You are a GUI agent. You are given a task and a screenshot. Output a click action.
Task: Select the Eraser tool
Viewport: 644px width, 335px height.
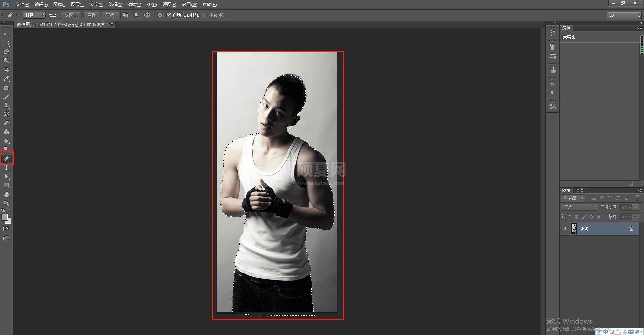[6, 123]
